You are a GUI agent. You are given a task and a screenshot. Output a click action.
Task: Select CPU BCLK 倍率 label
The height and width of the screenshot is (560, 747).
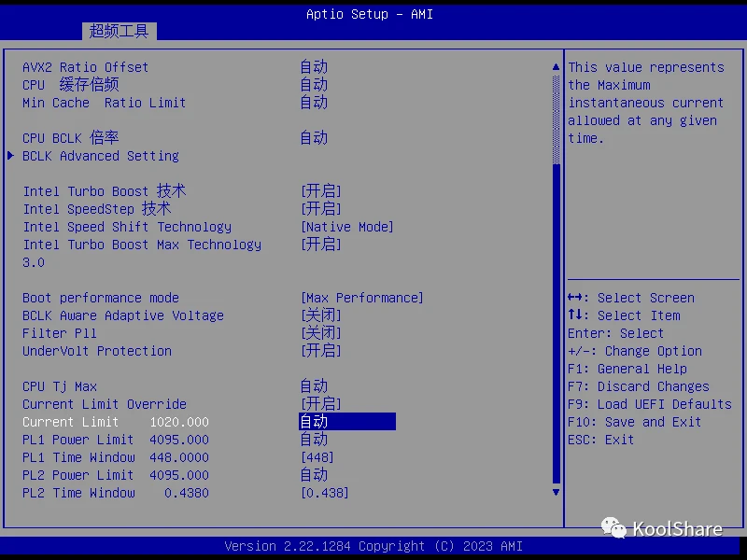pyautogui.click(x=71, y=138)
